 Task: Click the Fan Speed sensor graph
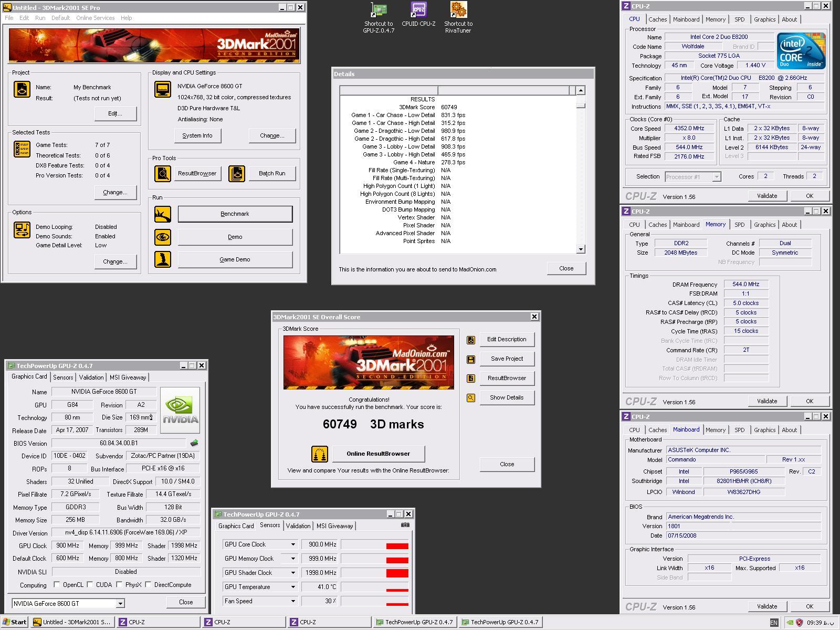click(374, 601)
